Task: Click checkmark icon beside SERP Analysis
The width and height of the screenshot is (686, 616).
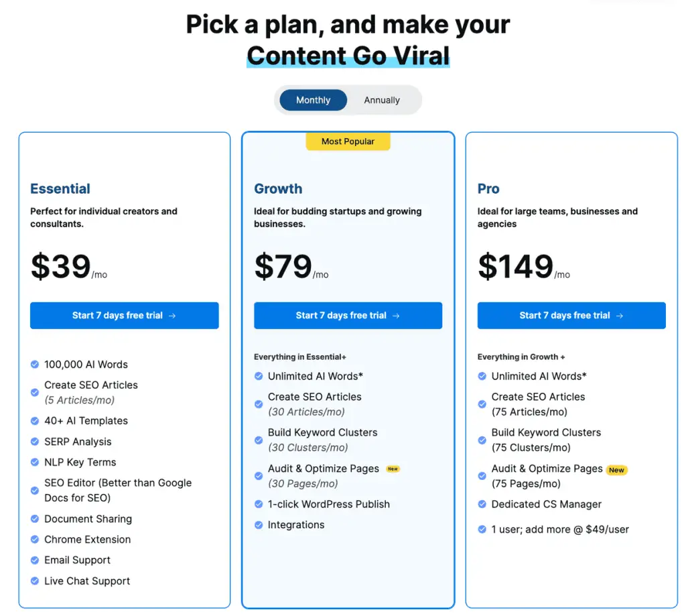Action: coord(35,441)
